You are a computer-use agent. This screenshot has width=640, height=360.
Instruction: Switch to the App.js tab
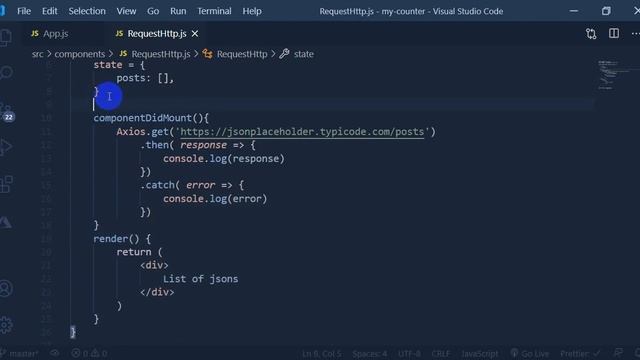(x=56, y=33)
